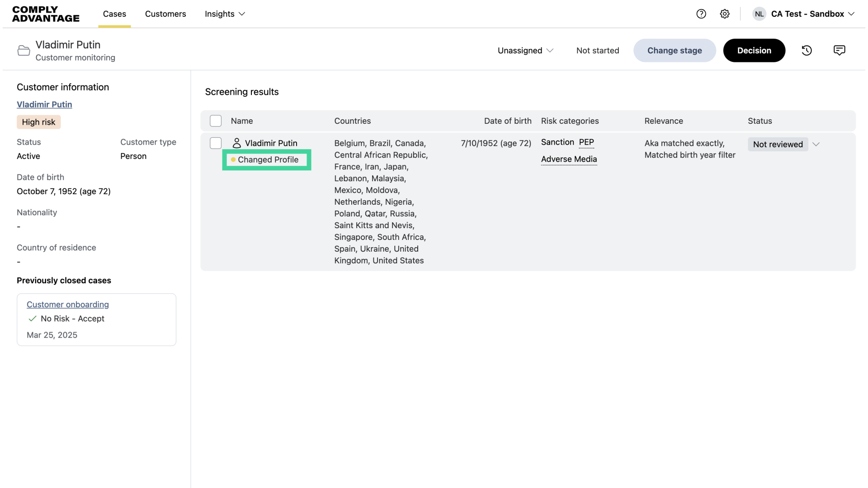
Task: Click the Changed Profile tag
Action: pos(267,160)
